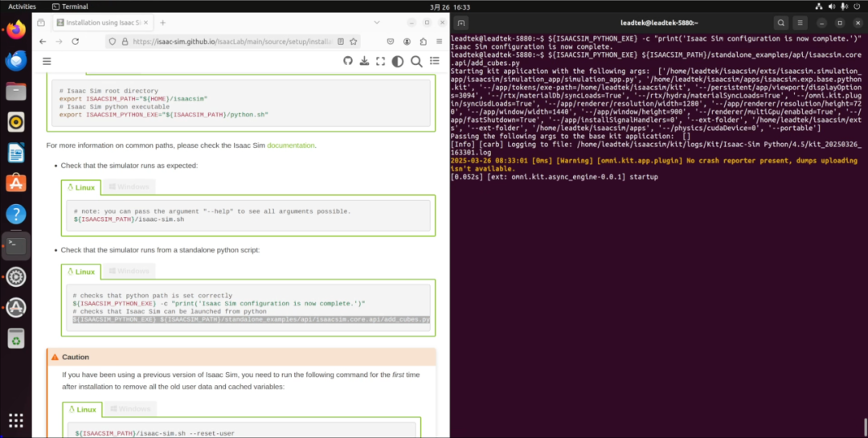Image resolution: width=868 pixels, height=438 pixels.
Task: Click the Caution heading in the orange box
Action: click(76, 357)
